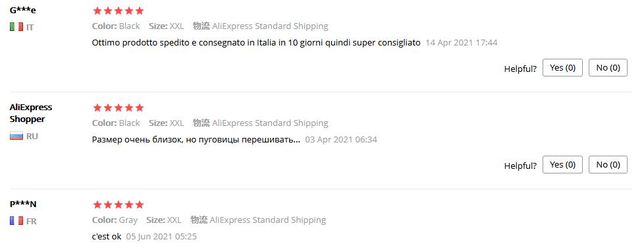Click the star rating on P***N's review
The image size is (644, 248).
(x=119, y=205)
